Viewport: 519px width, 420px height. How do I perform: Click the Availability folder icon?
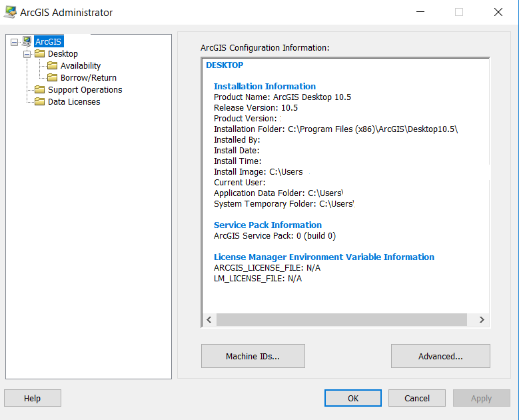[x=53, y=65]
